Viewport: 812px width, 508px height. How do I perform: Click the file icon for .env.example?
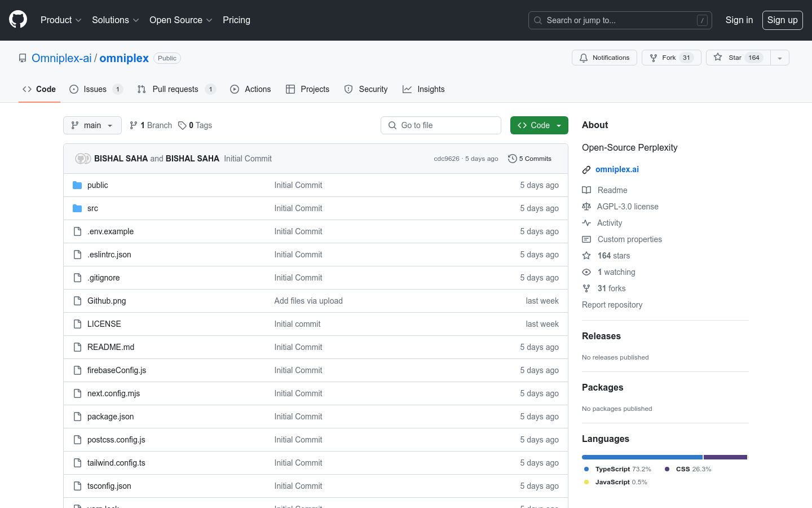pyautogui.click(x=77, y=231)
